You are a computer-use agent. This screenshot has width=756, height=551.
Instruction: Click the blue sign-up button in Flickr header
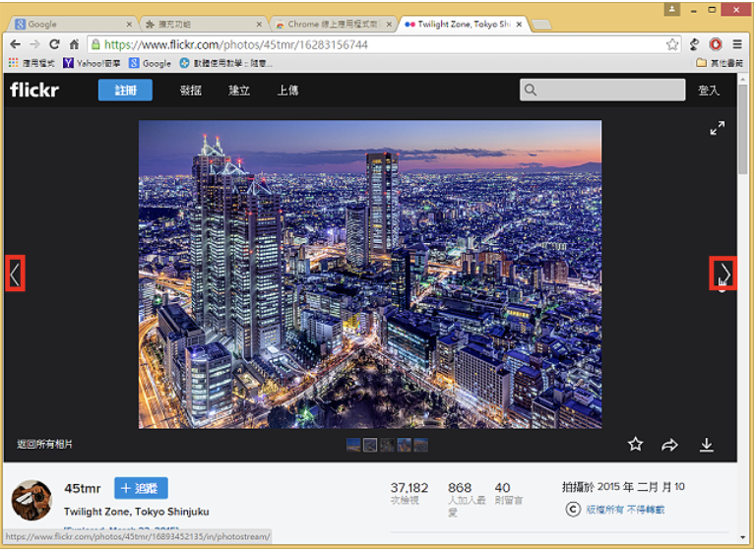tap(125, 91)
